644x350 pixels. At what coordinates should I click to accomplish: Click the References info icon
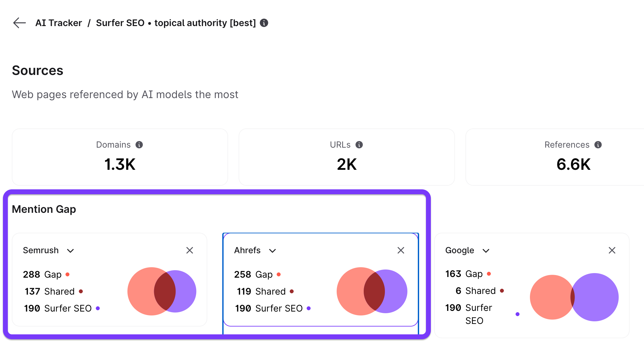click(598, 145)
